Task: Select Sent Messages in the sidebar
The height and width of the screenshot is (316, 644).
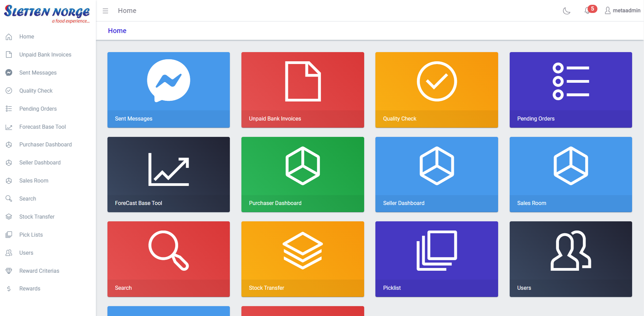Action: (38, 73)
